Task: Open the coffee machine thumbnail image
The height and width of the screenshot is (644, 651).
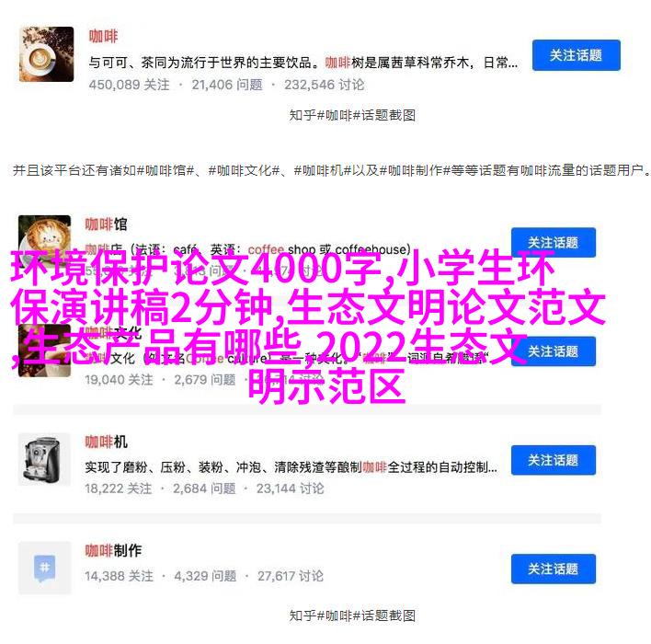Action: point(44,459)
